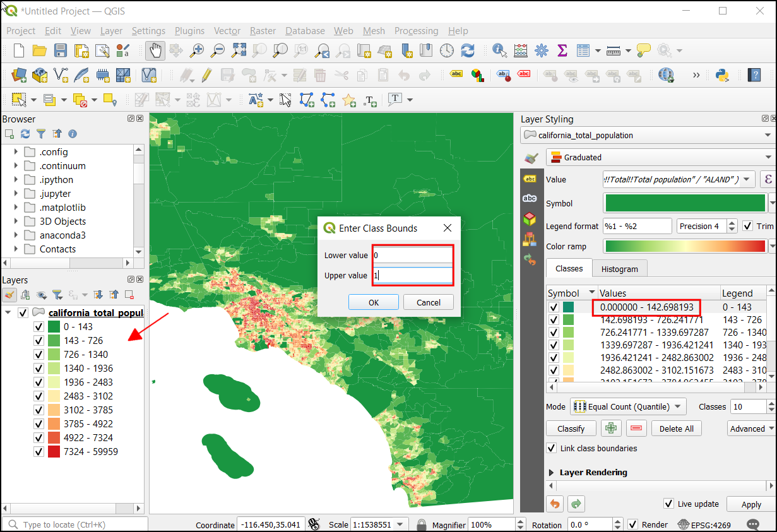This screenshot has height=532, width=777.
Task: Open the Processing menu
Action: 416,31
